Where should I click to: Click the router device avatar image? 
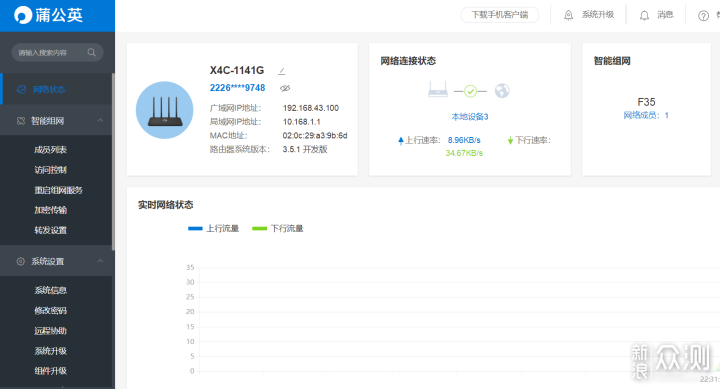tap(164, 110)
